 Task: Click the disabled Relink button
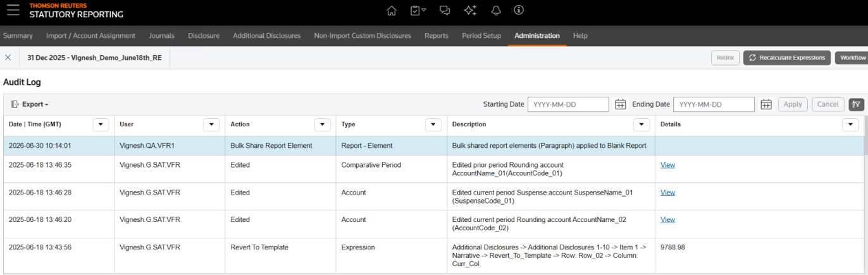[725, 58]
